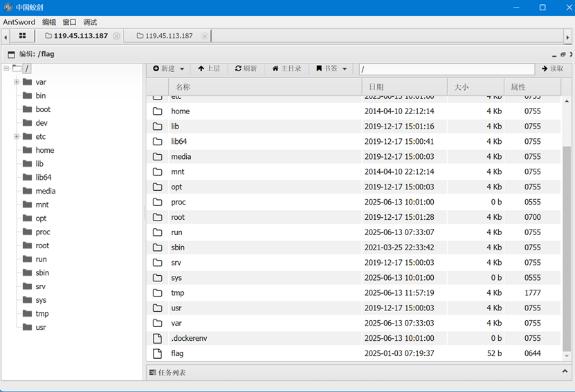The image size is (575, 392).
Task: Open the home grid tab icon
Action: coord(22,36)
